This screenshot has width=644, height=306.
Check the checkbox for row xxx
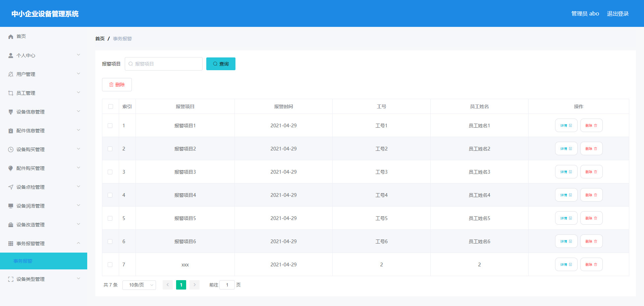click(110, 265)
